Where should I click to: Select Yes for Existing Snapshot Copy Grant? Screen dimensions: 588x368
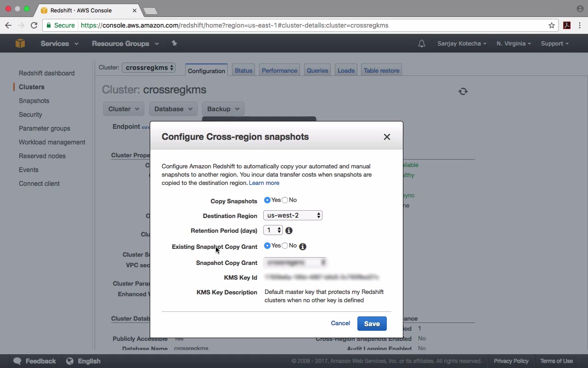pos(267,246)
